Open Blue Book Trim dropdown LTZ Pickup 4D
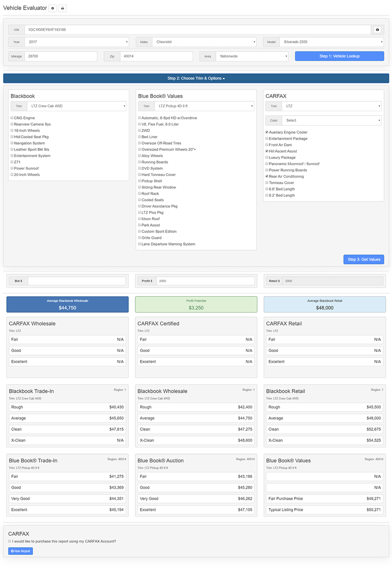This screenshot has width=392, height=569. tap(204, 106)
